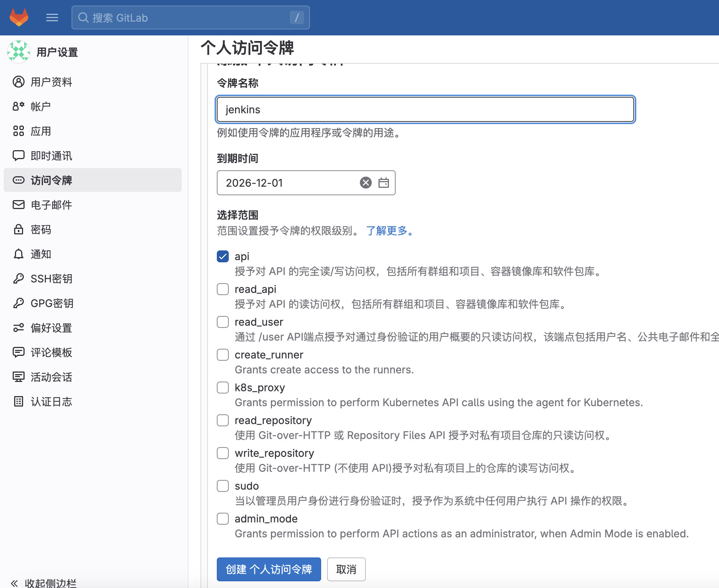Click the user settings avatar icon
This screenshot has width=719, height=588.
(18, 52)
